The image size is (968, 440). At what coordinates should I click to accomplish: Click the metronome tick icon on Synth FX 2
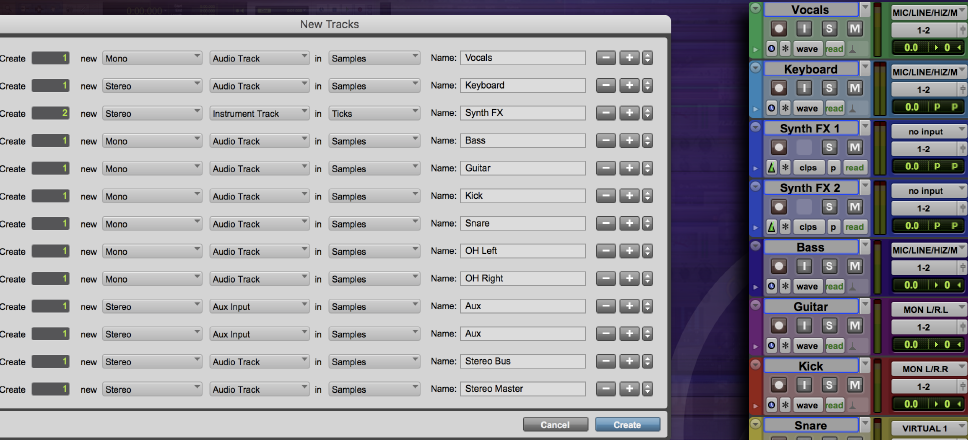click(771, 227)
